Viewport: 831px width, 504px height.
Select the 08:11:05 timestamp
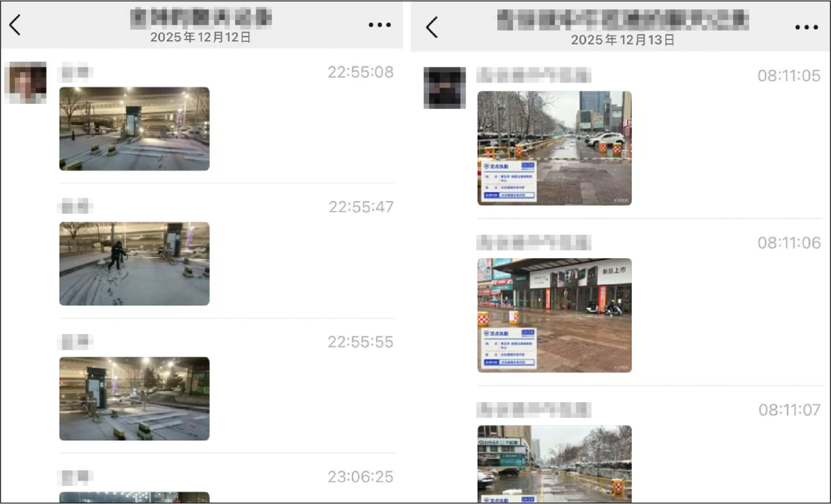(789, 76)
